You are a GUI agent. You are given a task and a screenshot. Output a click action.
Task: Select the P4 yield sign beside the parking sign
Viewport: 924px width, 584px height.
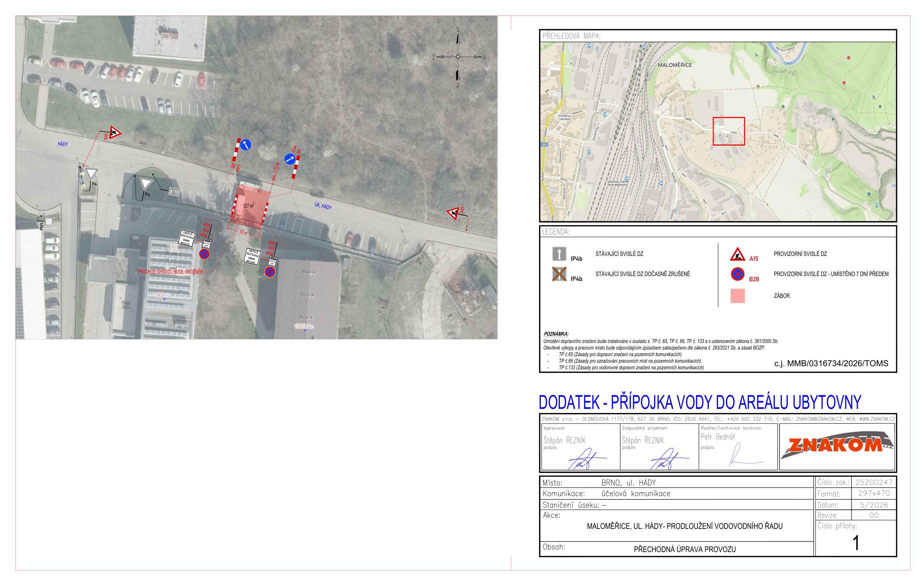pyautogui.click(x=145, y=183)
